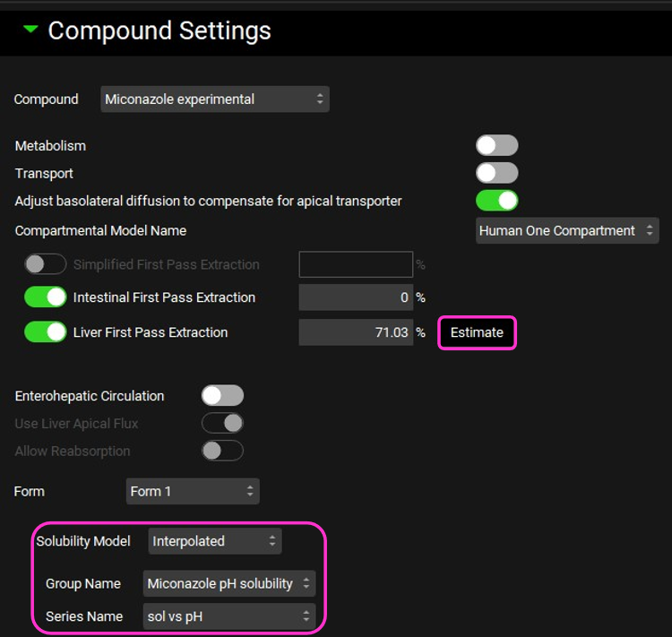Enable the Metabolism toggle
The image size is (672, 637).
pos(496,145)
